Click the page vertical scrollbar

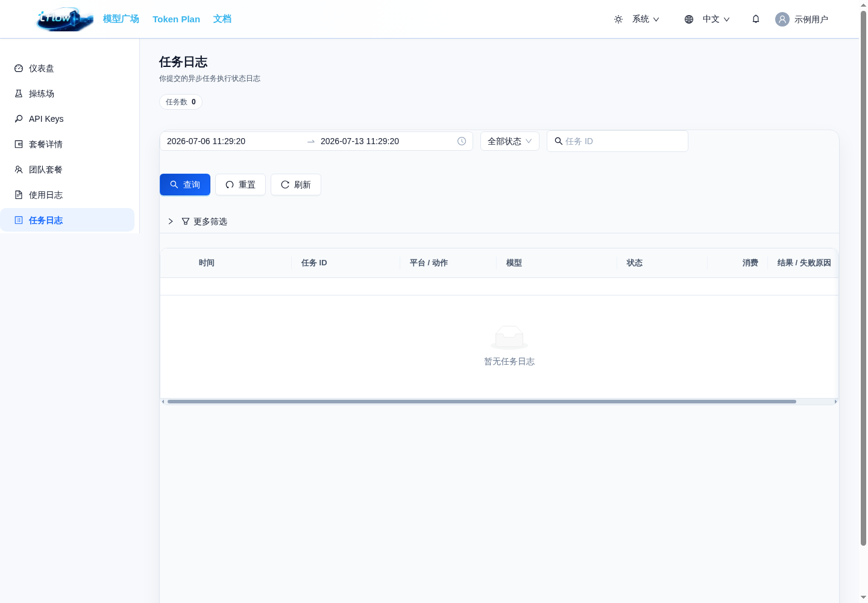click(x=863, y=277)
